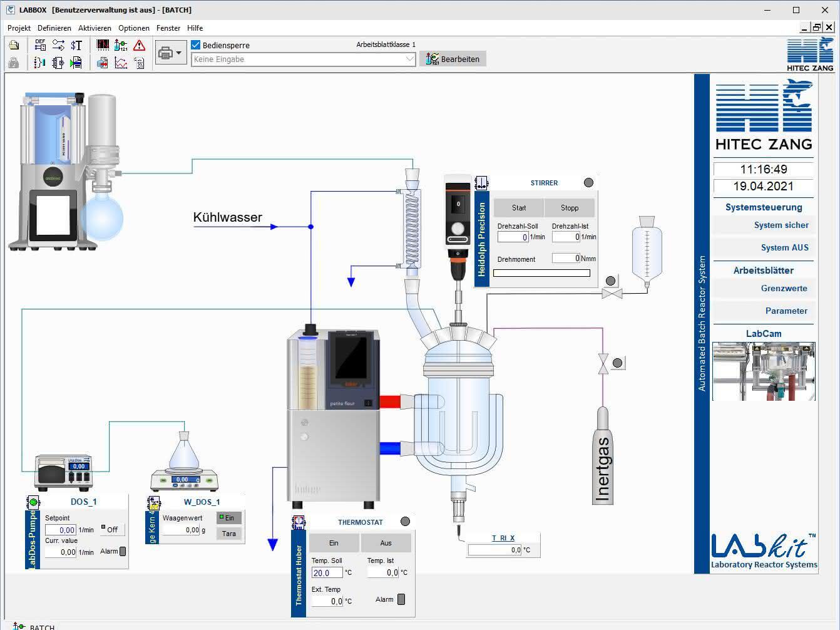Click the open project folder icon

(x=14, y=45)
